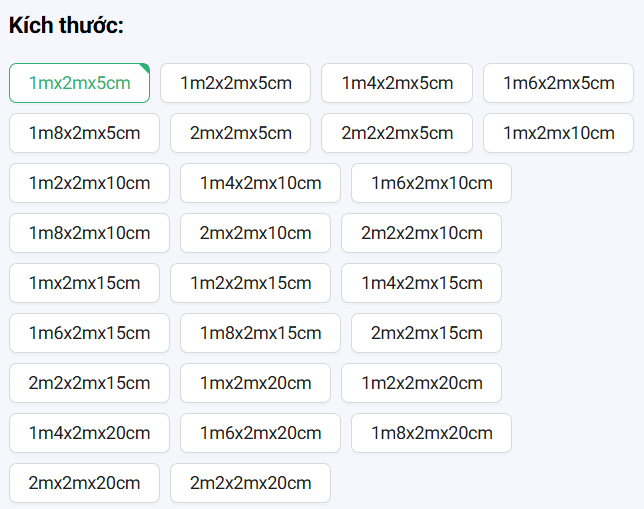
Task: Choose size 1m2x2mx5cm
Action: point(235,83)
